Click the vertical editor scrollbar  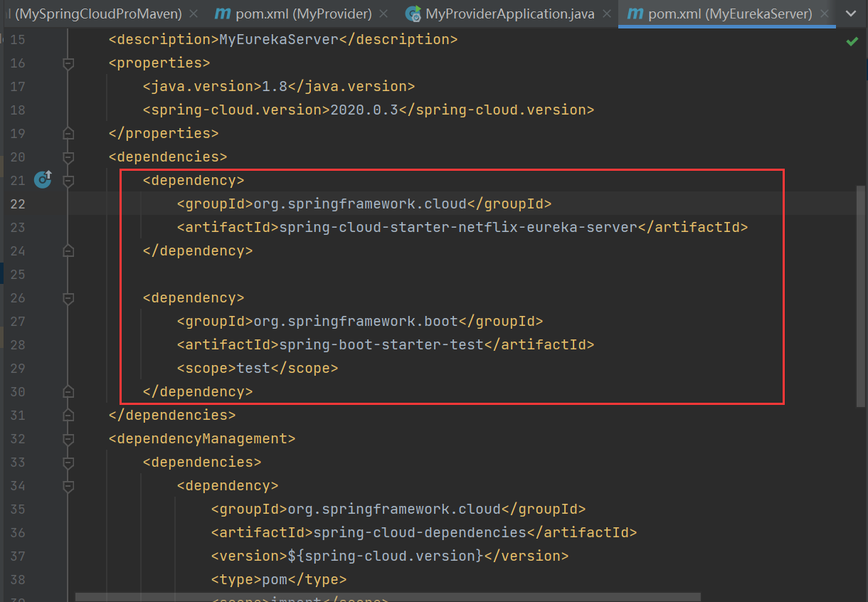(861, 297)
